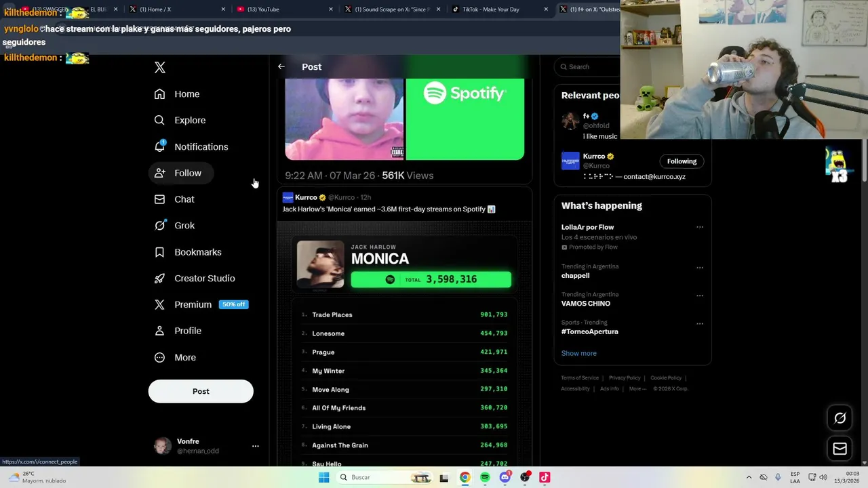868x488 pixels.
Task: Switch to TikTok - Make Your Day tab
Action: click(500, 9)
